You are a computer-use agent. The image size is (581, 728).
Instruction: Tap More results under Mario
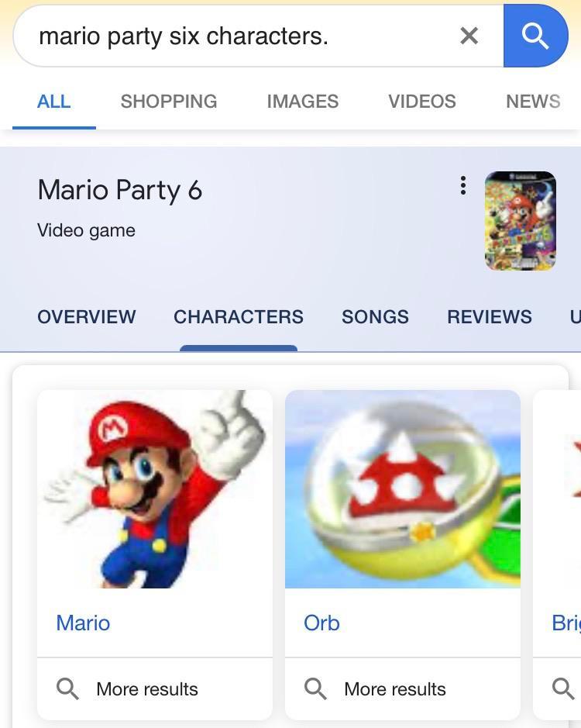(147, 688)
